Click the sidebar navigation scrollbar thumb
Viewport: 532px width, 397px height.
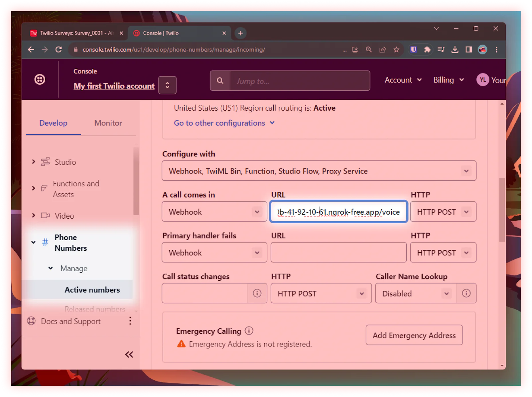[136, 181]
